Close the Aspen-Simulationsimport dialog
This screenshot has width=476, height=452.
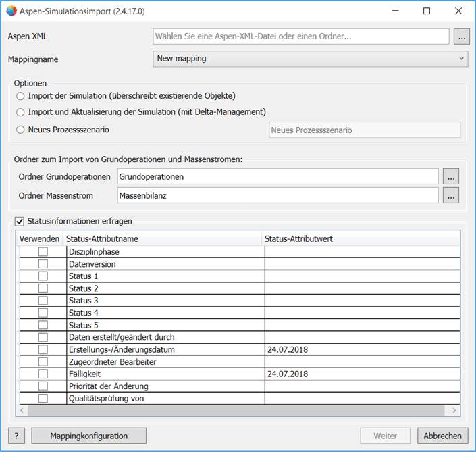[x=458, y=11]
